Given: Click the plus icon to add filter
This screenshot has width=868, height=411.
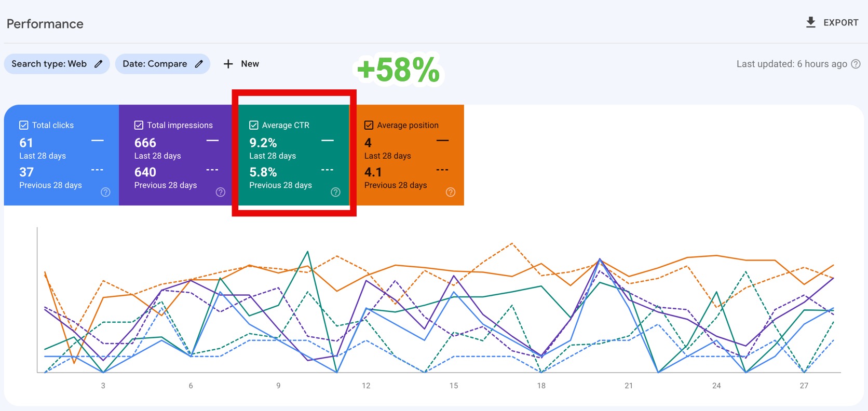Looking at the screenshot, I should (228, 64).
